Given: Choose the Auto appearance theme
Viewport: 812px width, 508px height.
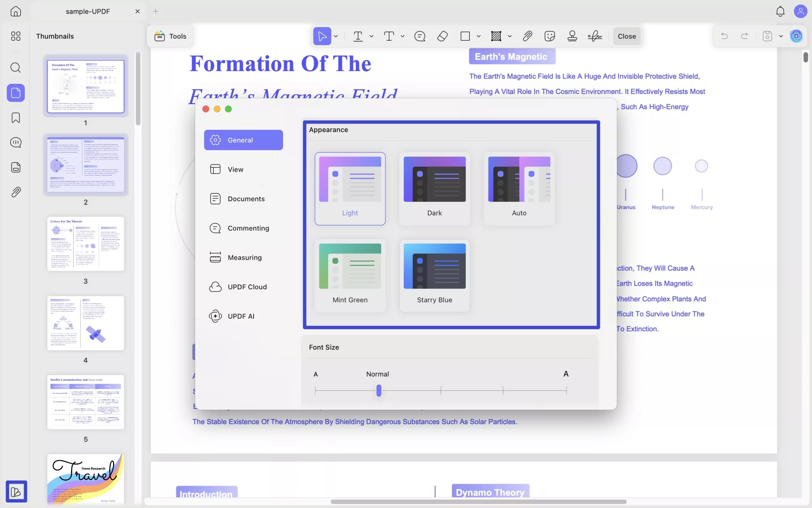Looking at the screenshot, I should [x=519, y=189].
